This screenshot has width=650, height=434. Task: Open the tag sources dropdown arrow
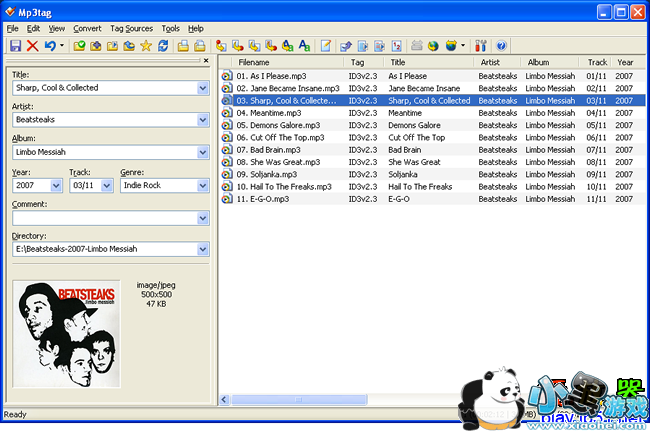[x=463, y=45]
